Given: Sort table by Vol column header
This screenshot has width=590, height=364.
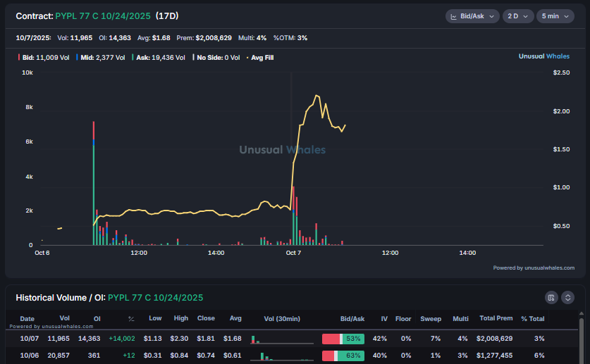Looking at the screenshot, I should pos(65,318).
